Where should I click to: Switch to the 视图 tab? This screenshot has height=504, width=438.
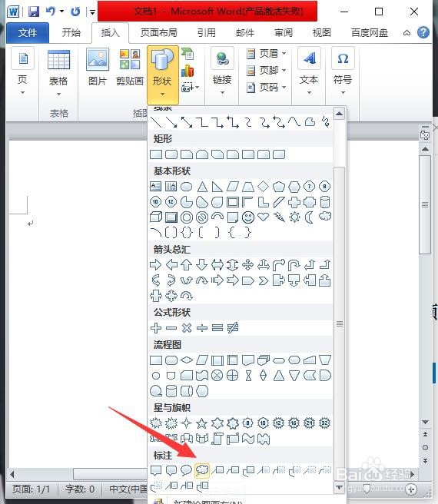pyautogui.click(x=322, y=33)
